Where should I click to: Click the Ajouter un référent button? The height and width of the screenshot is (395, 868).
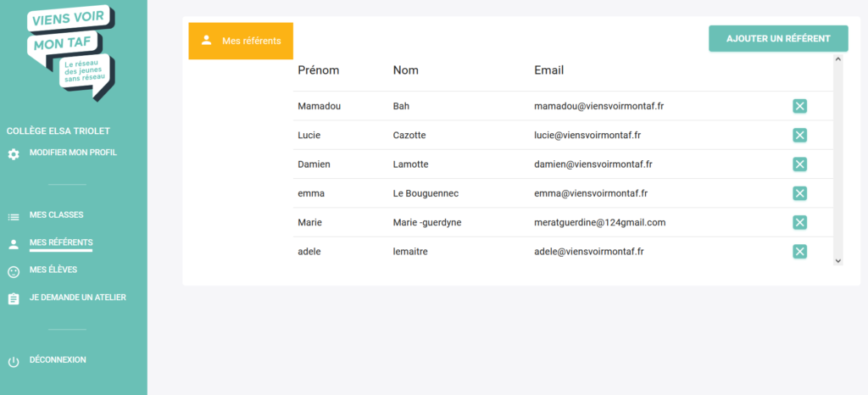pos(778,39)
